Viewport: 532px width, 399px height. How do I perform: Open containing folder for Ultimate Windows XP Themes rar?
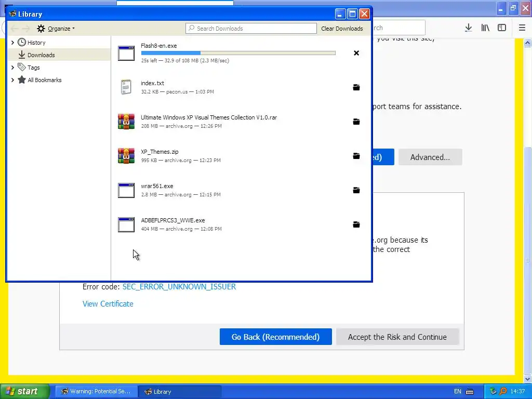click(x=356, y=122)
